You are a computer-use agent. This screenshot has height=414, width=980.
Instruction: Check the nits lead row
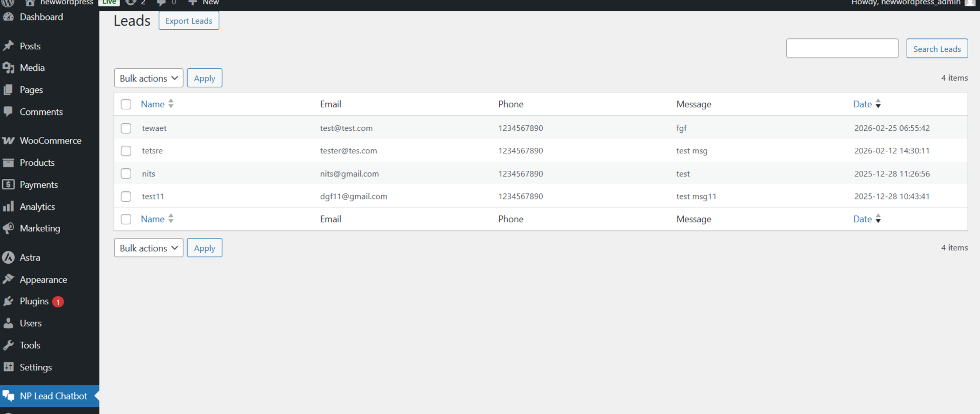click(x=126, y=173)
